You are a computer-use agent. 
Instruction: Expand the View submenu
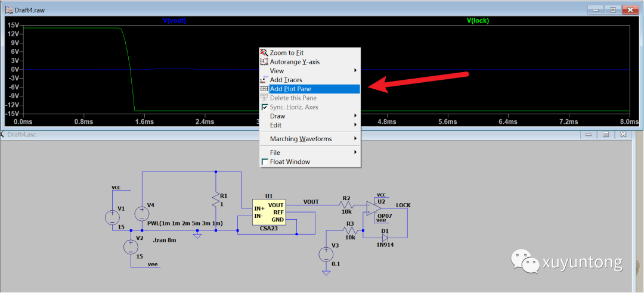coord(310,71)
